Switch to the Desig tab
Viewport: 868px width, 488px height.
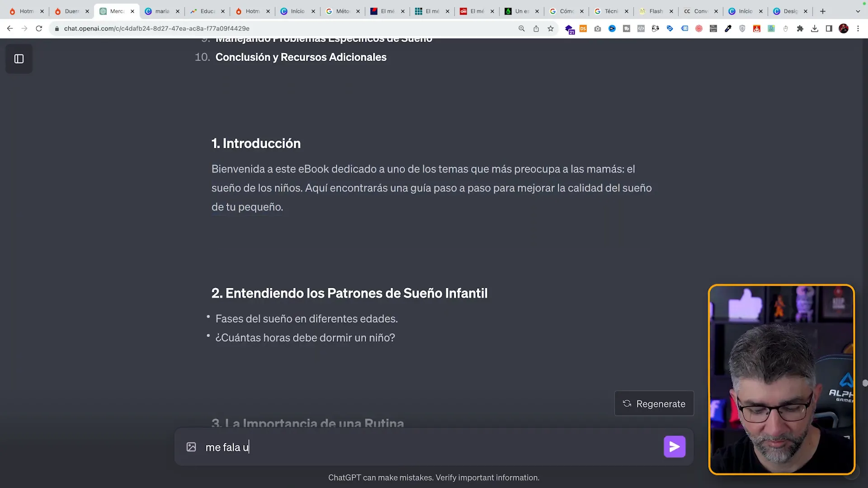790,11
